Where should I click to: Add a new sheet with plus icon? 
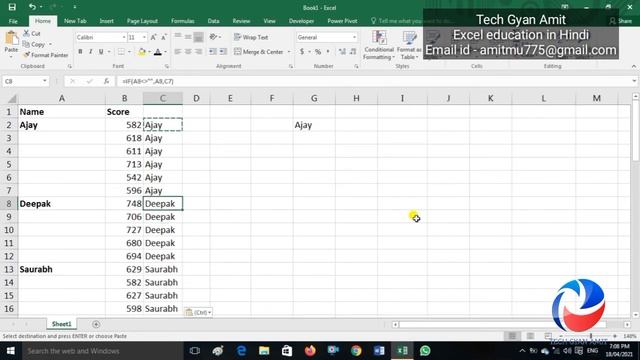point(96,324)
